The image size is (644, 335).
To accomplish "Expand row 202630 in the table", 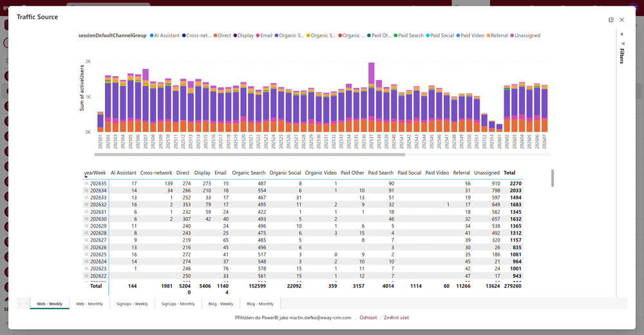I will point(86,218).
